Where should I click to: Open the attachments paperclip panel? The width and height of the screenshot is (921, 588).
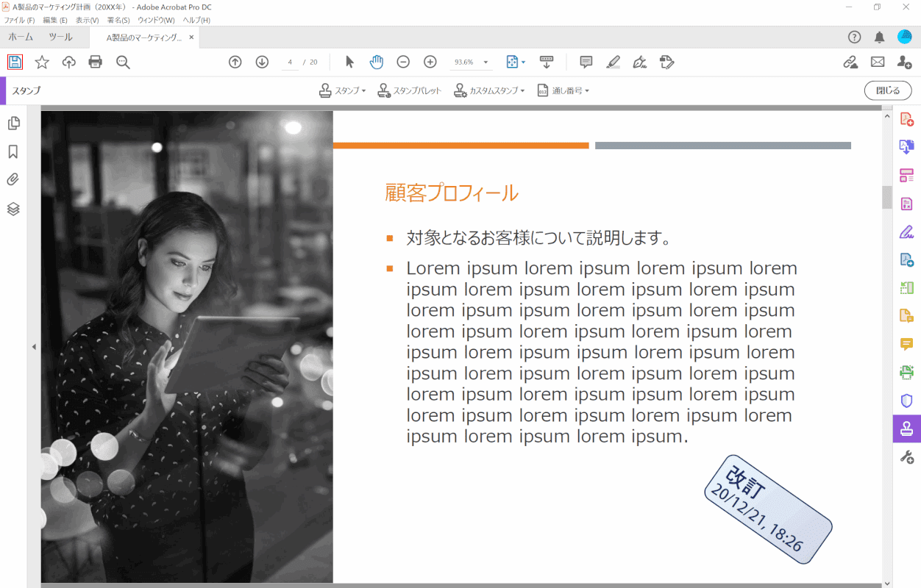[x=13, y=180]
